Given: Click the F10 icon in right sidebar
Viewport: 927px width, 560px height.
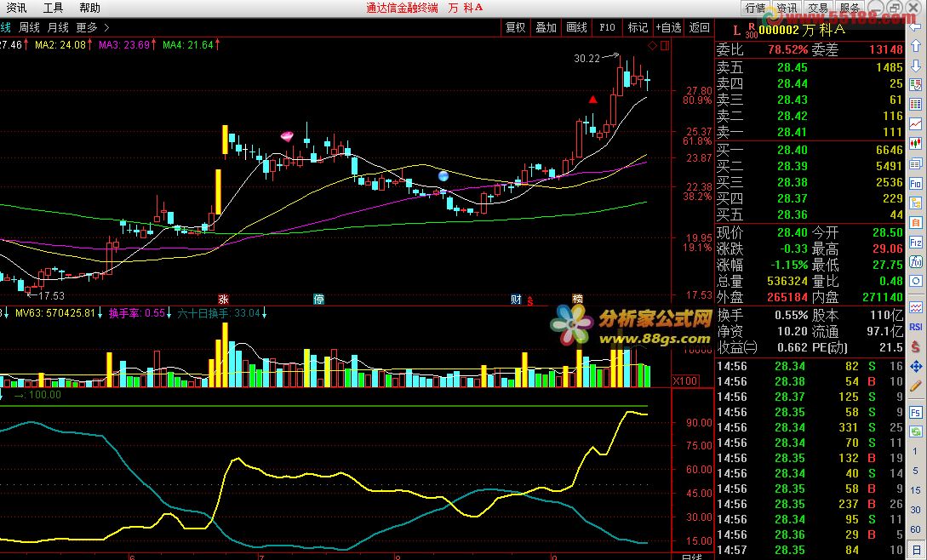Looking at the screenshot, I should 916,183.
